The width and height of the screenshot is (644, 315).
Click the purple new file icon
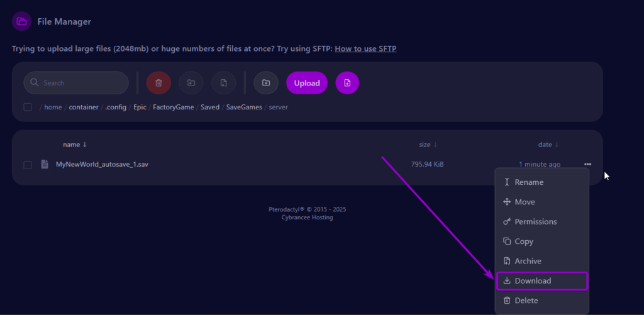point(347,83)
